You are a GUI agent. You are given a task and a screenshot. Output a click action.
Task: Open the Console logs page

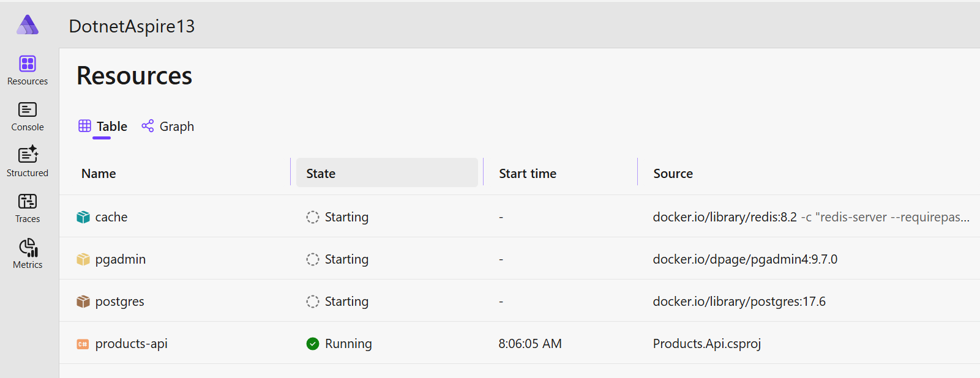click(x=28, y=116)
